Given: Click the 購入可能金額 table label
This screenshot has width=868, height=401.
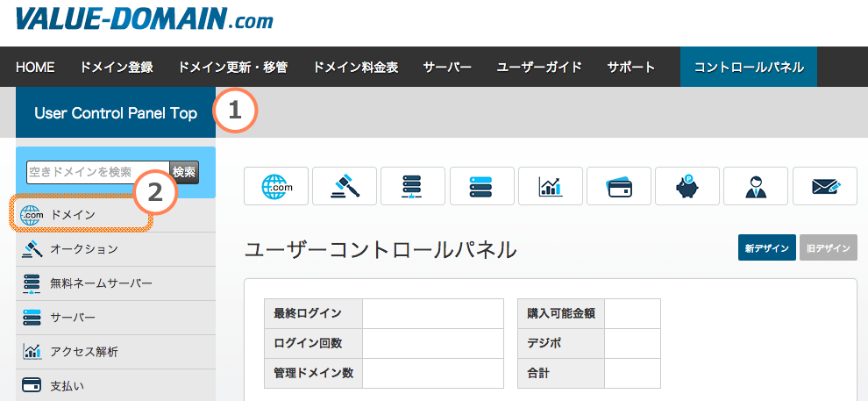Looking at the screenshot, I should 561,313.
